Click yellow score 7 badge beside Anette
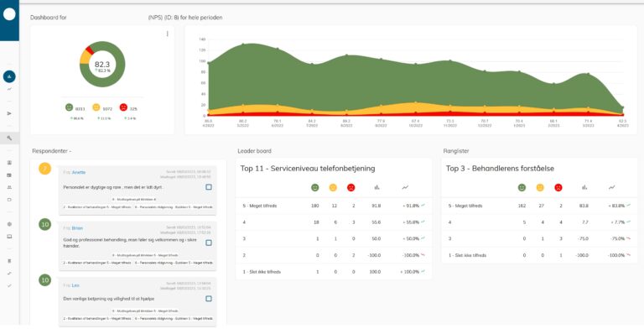This screenshot has width=644, height=329. coord(44,168)
